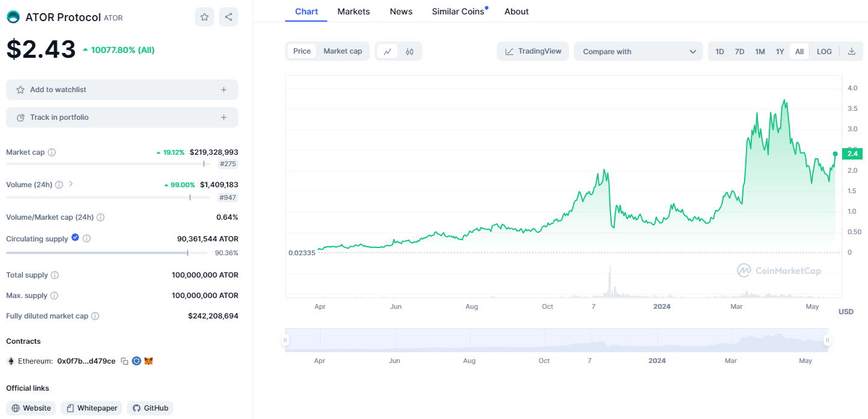Click left handle of chart range slider
The image size is (868, 419).
pos(285,341)
